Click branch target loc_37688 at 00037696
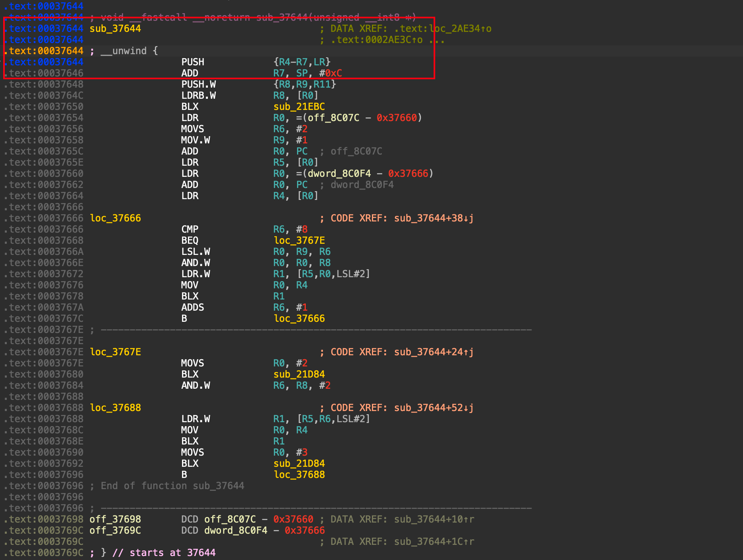This screenshot has height=560, width=743. coord(299,475)
